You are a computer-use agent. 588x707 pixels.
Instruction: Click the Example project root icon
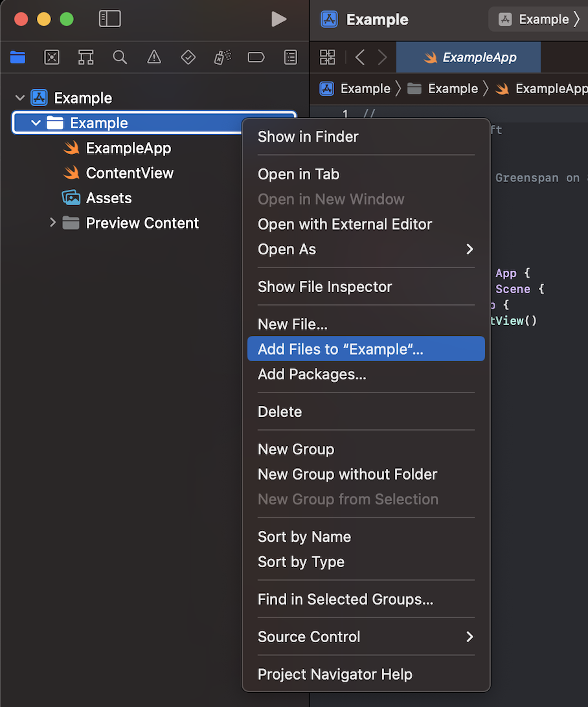coord(40,97)
